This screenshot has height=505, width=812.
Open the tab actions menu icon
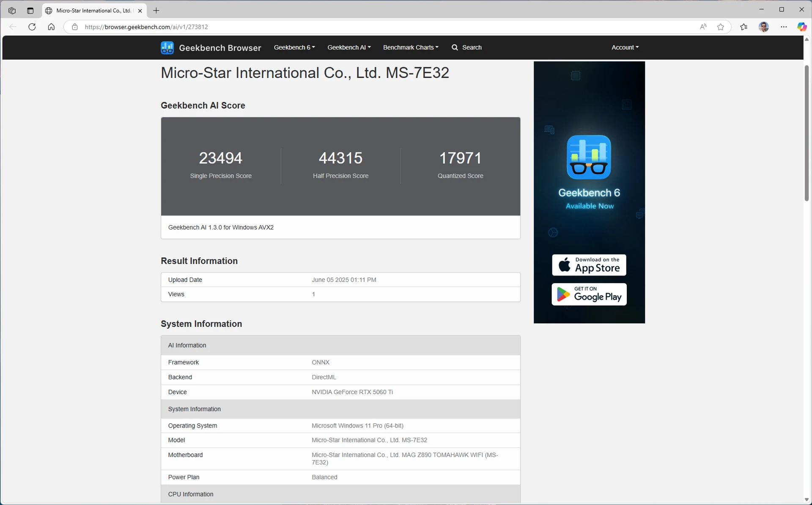pyautogui.click(x=30, y=11)
